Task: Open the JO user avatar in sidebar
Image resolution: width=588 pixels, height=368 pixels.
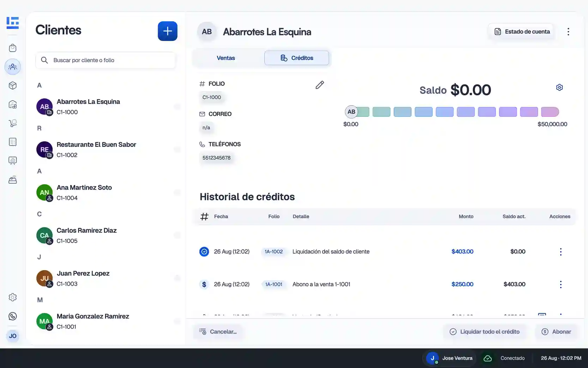Action: [x=13, y=336]
